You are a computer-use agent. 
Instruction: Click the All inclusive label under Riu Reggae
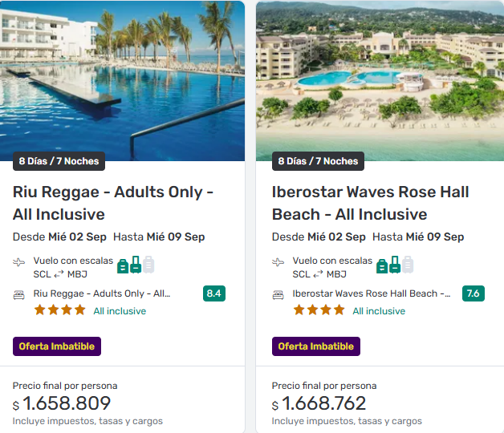pos(120,311)
